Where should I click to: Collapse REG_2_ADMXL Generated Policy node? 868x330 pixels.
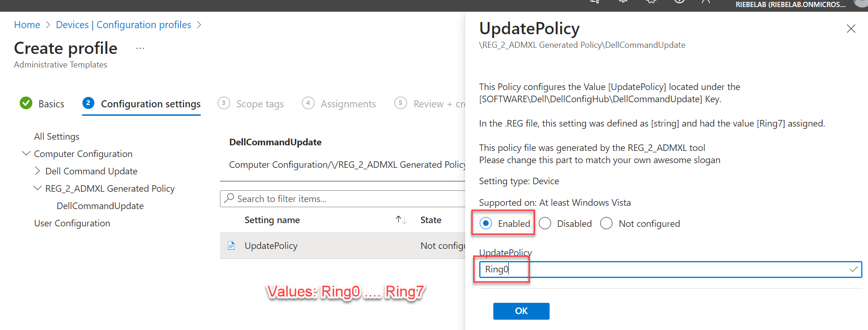38,188
